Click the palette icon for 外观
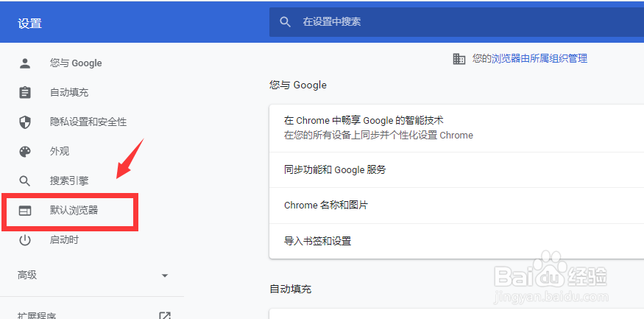This screenshot has height=319, width=644. coord(25,152)
